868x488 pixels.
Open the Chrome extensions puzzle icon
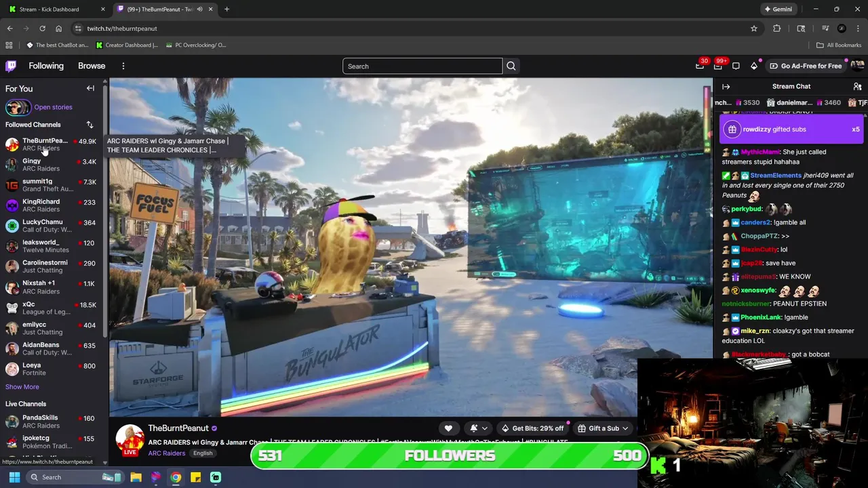[777, 28]
